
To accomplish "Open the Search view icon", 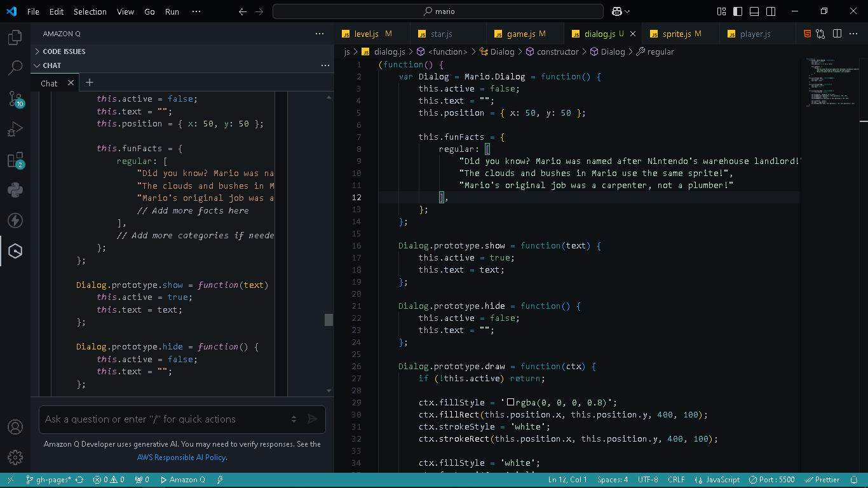I will 15,68.
